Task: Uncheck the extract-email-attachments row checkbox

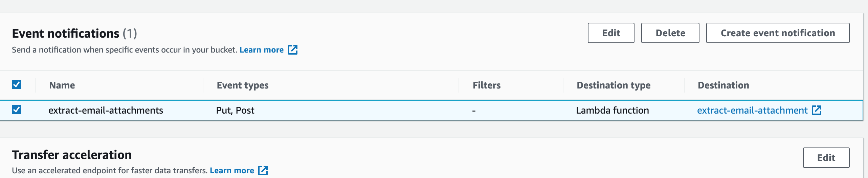Action: (17, 110)
